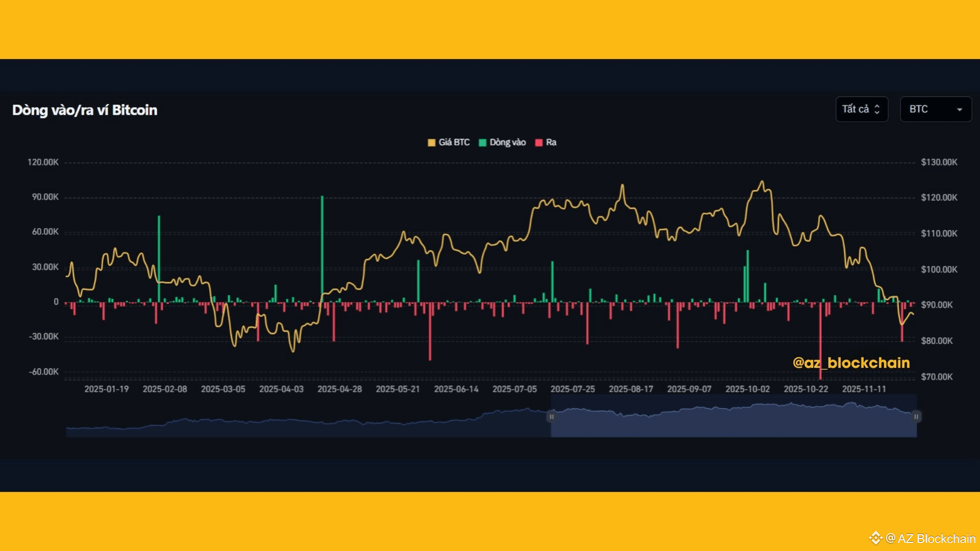Select green inflow bar near 2025-10-02
Screen dimensions: 980x551
tap(748, 275)
